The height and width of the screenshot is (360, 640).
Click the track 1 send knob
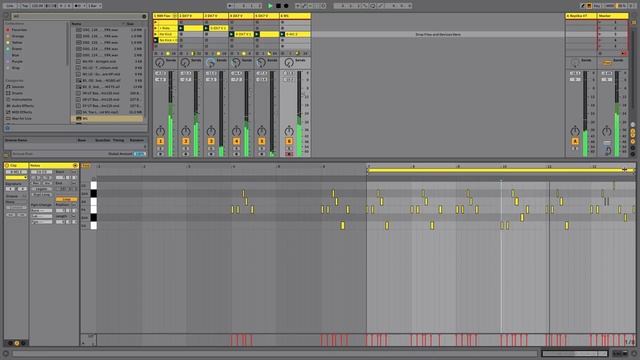tap(160, 62)
